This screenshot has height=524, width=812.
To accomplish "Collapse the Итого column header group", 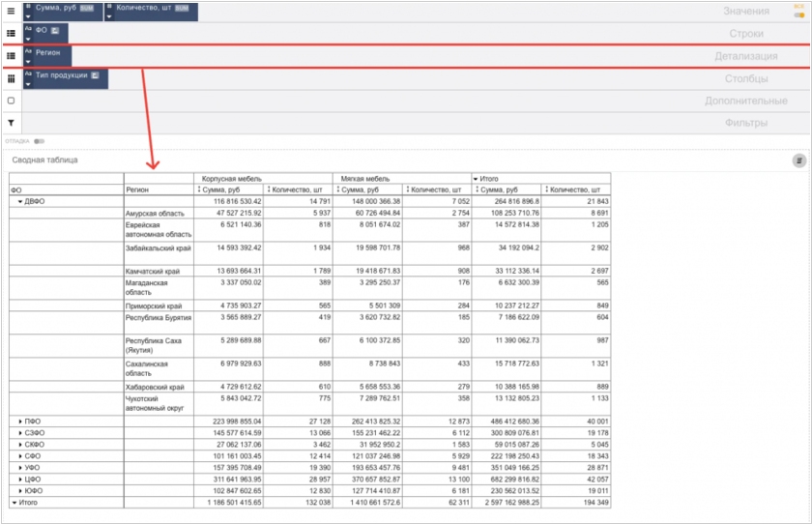I will pyautogui.click(x=475, y=179).
